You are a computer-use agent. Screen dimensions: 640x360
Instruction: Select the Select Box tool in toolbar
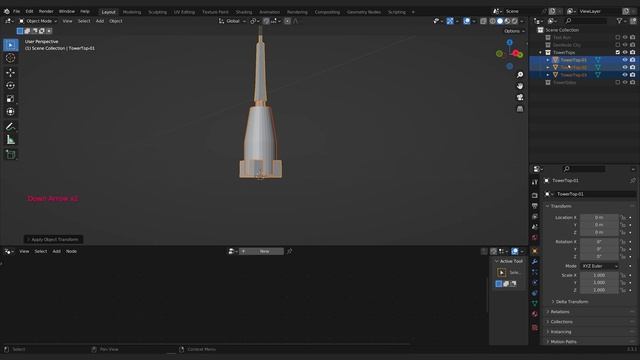pyautogui.click(x=11, y=45)
